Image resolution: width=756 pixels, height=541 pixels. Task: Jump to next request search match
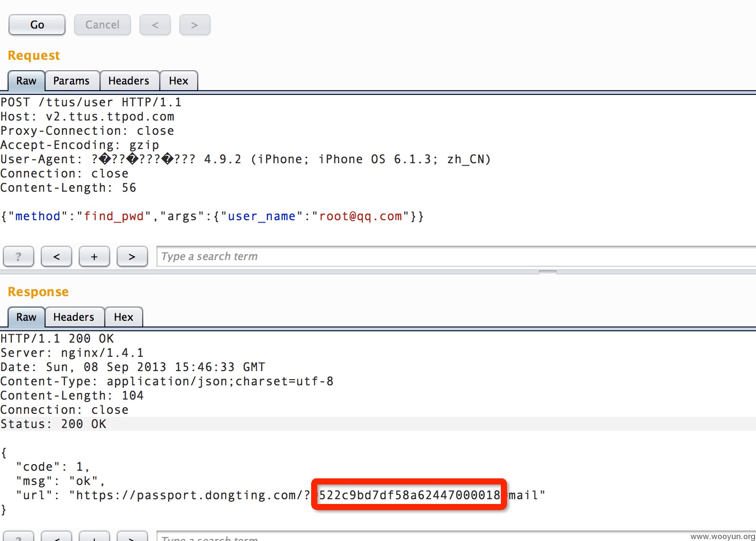132,257
